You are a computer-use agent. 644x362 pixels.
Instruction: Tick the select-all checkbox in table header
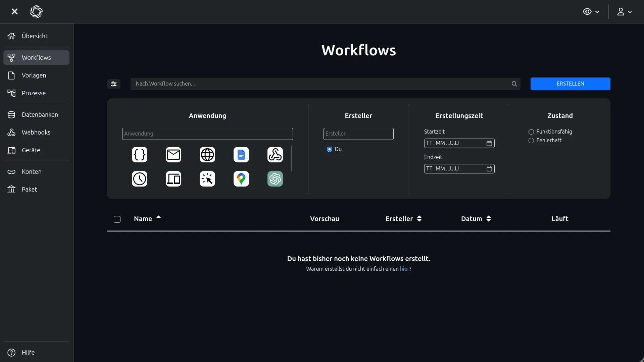point(117,219)
